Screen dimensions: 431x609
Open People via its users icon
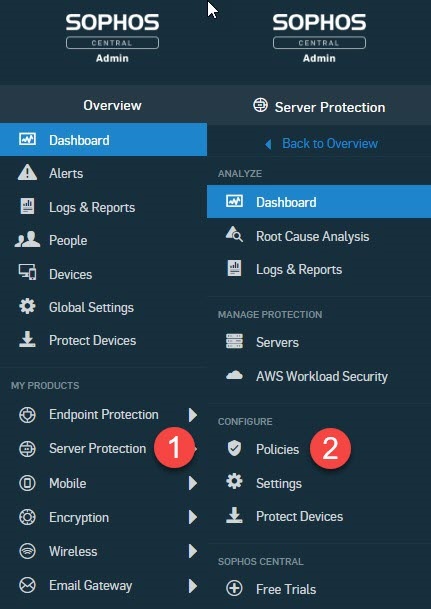pos(28,240)
